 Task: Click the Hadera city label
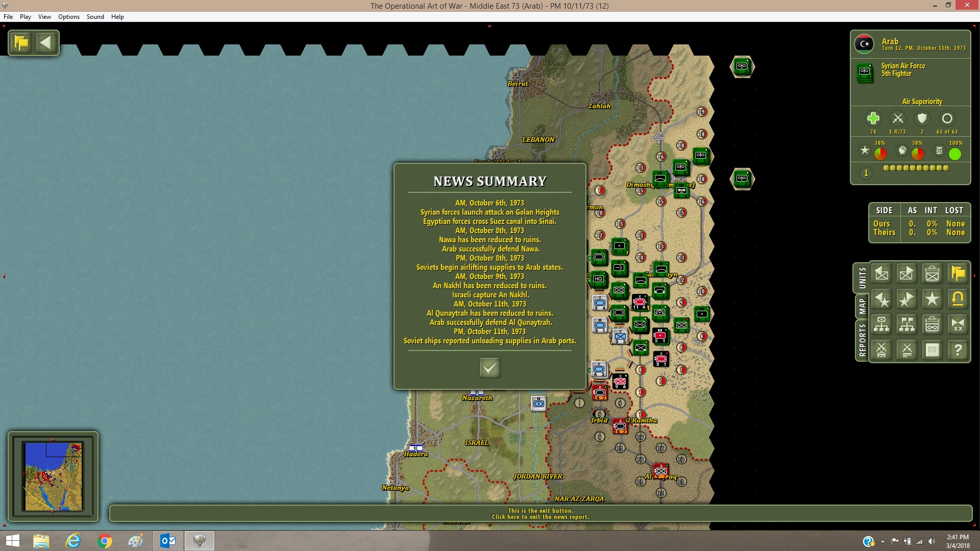coord(416,454)
